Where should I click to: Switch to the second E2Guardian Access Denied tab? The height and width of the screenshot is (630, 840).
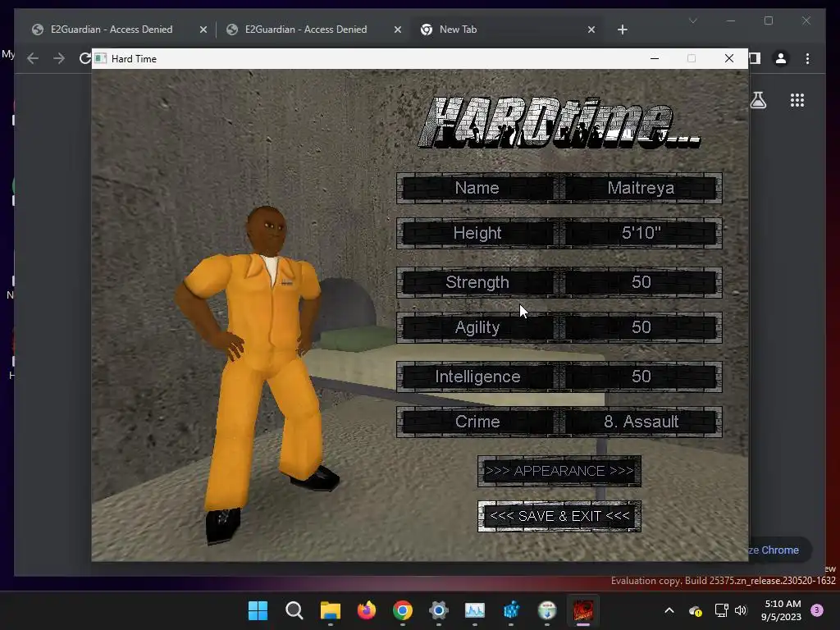[305, 30]
